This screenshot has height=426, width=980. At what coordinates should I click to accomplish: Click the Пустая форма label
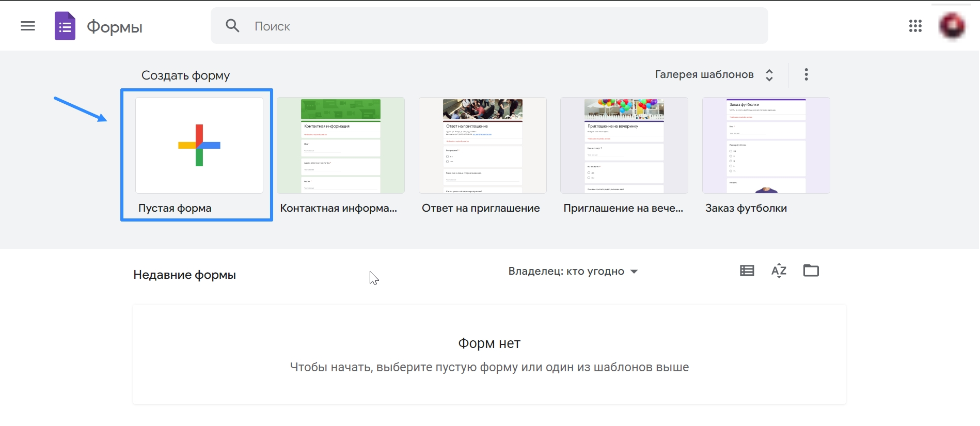(x=175, y=208)
